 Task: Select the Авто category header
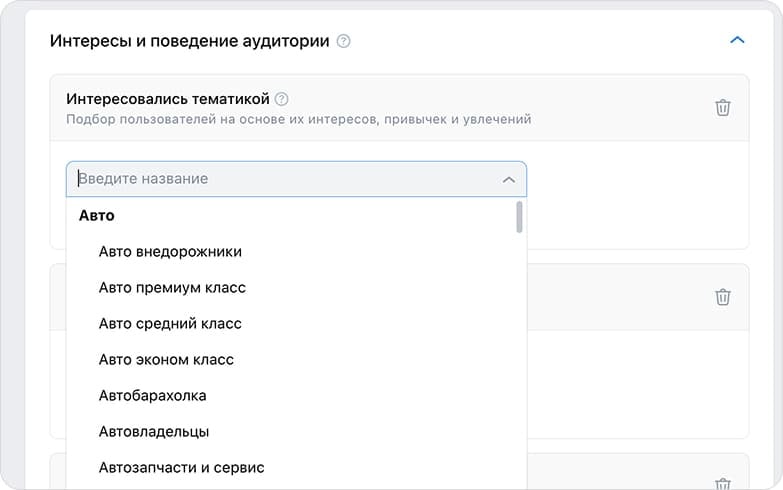click(x=97, y=215)
